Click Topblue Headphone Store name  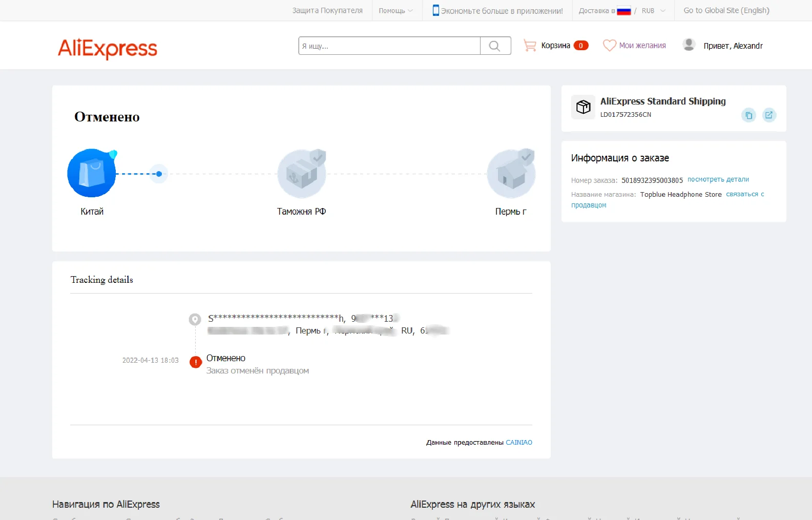(681, 195)
